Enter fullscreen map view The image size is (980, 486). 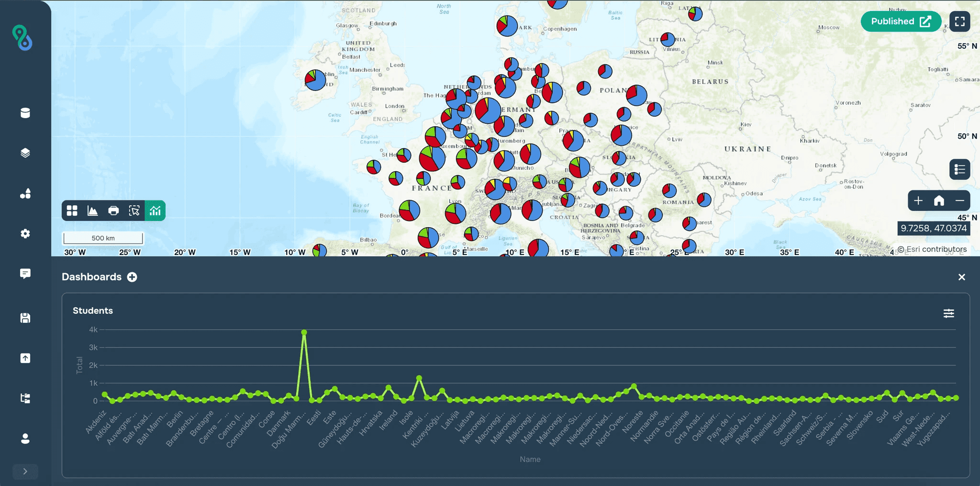960,22
